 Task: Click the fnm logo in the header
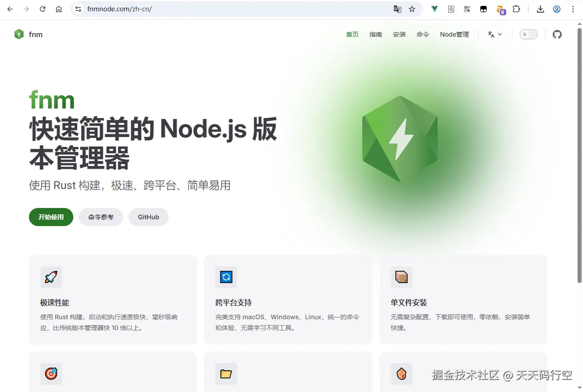tap(19, 34)
